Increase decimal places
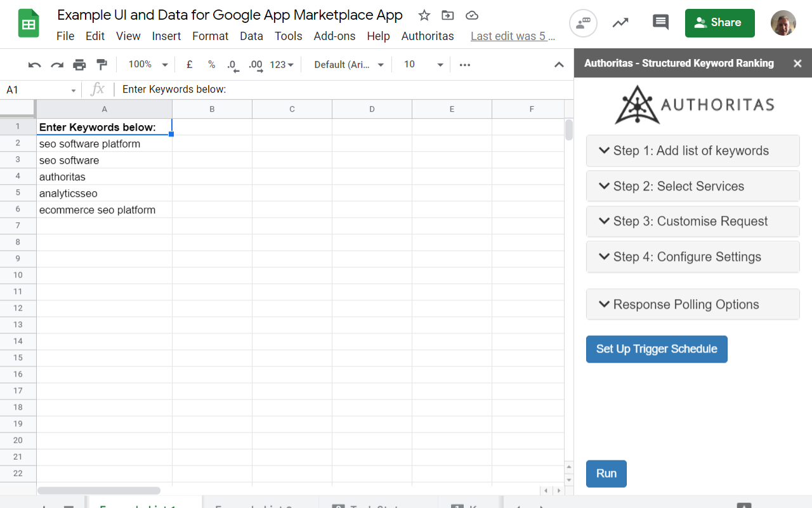 pos(256,65)
